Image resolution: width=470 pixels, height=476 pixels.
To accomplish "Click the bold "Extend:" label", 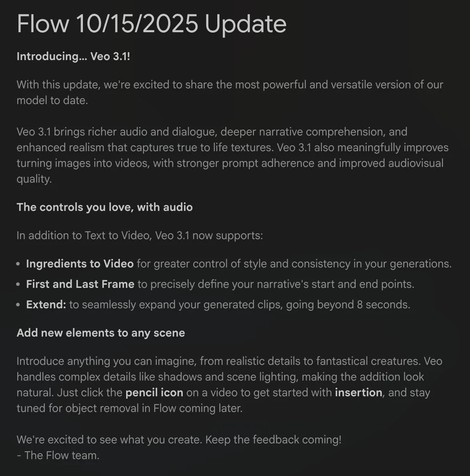I will (x=46, y=304).
